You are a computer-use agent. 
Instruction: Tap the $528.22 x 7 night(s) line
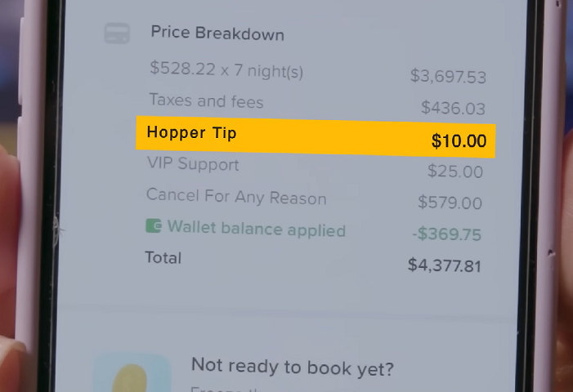(x=226, y=70)
